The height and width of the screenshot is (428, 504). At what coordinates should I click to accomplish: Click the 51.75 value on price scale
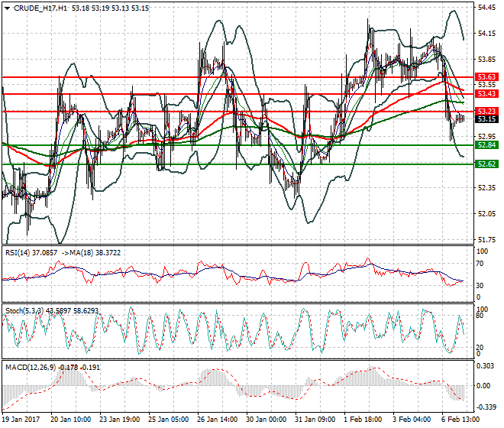click(487, 239)
